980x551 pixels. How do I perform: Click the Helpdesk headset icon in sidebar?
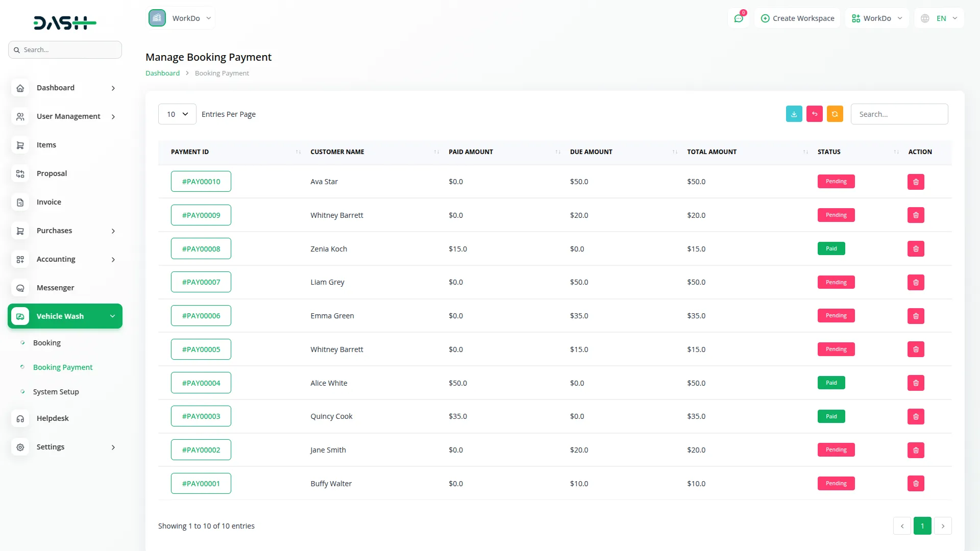pyautogui.click(x=20, y=418)
